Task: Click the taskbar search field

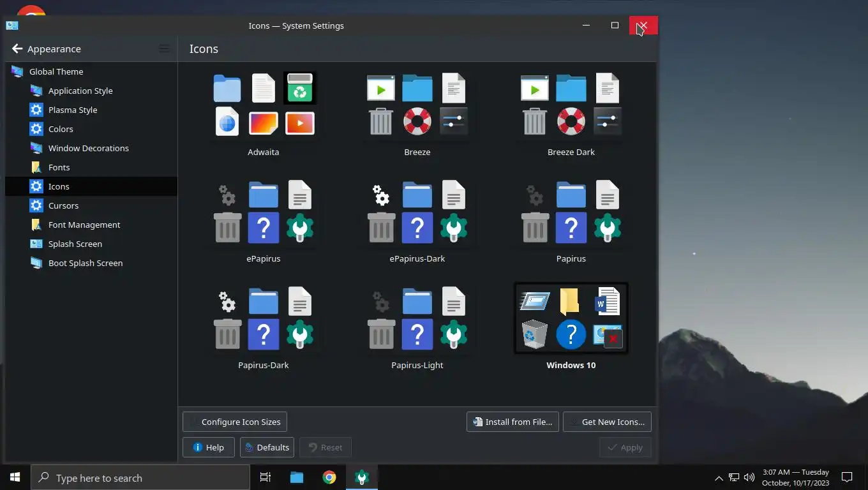Action: [140, 478]
